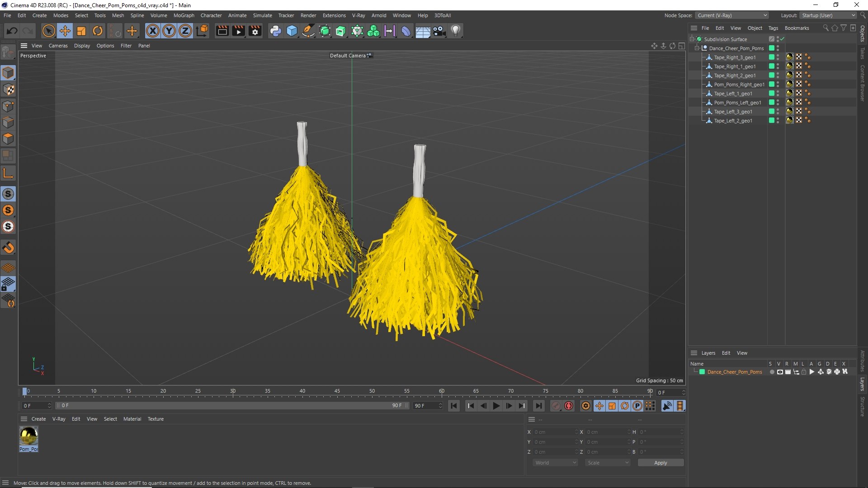Add a Cube primitive object

pos(292,31)
